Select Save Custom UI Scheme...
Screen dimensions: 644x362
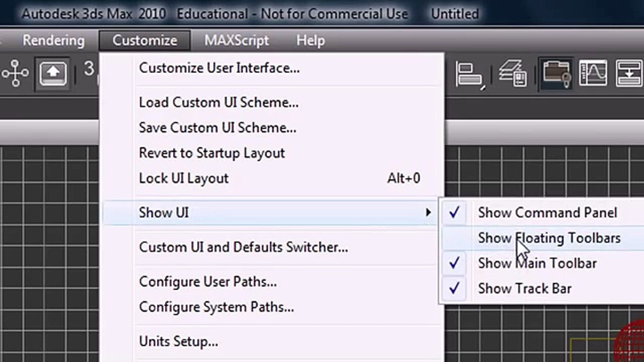point(273,128)
